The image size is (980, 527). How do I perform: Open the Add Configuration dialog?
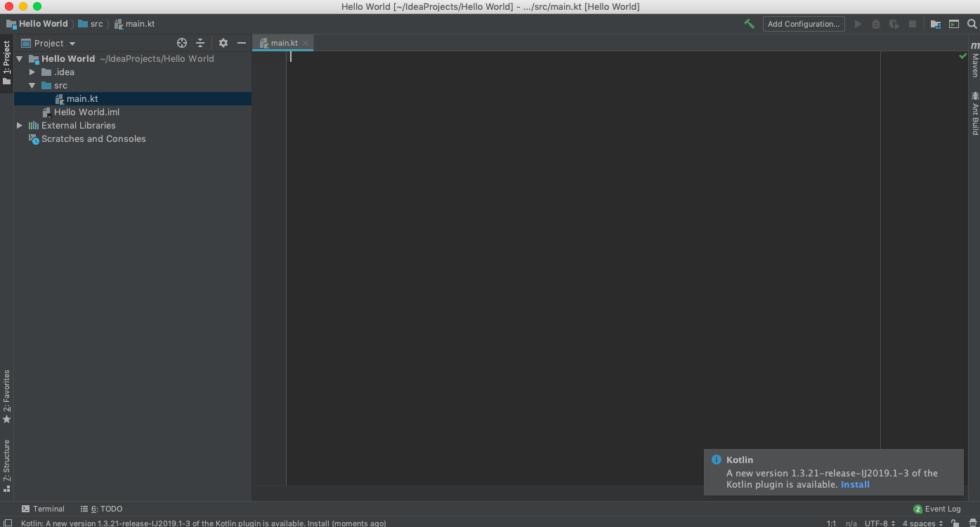point(804,24)
